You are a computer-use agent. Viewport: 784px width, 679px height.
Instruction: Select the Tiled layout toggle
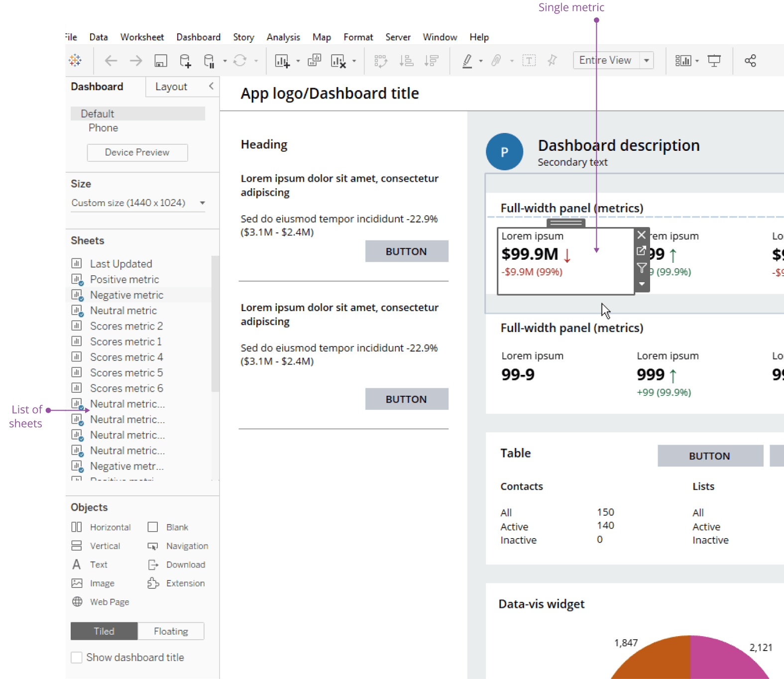coord(104,631)
